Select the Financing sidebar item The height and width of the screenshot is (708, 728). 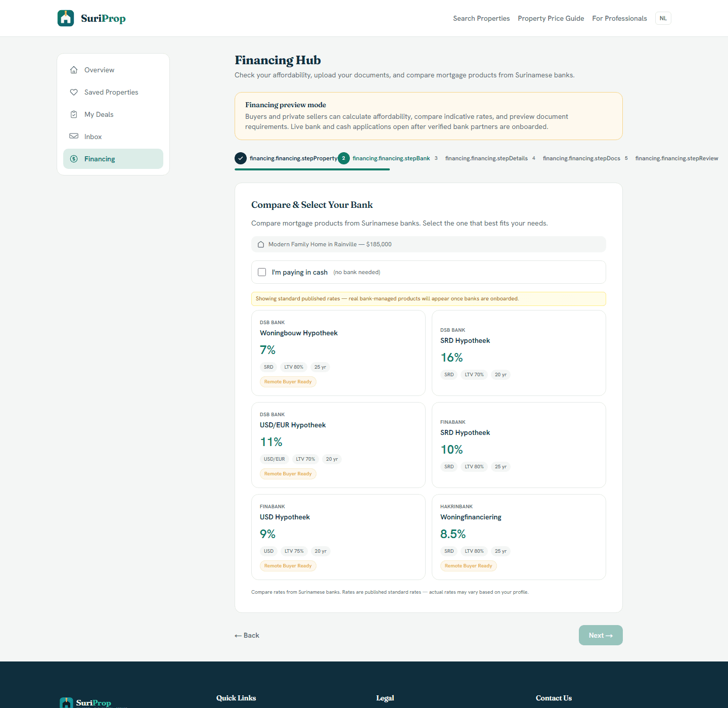[113, 159]
